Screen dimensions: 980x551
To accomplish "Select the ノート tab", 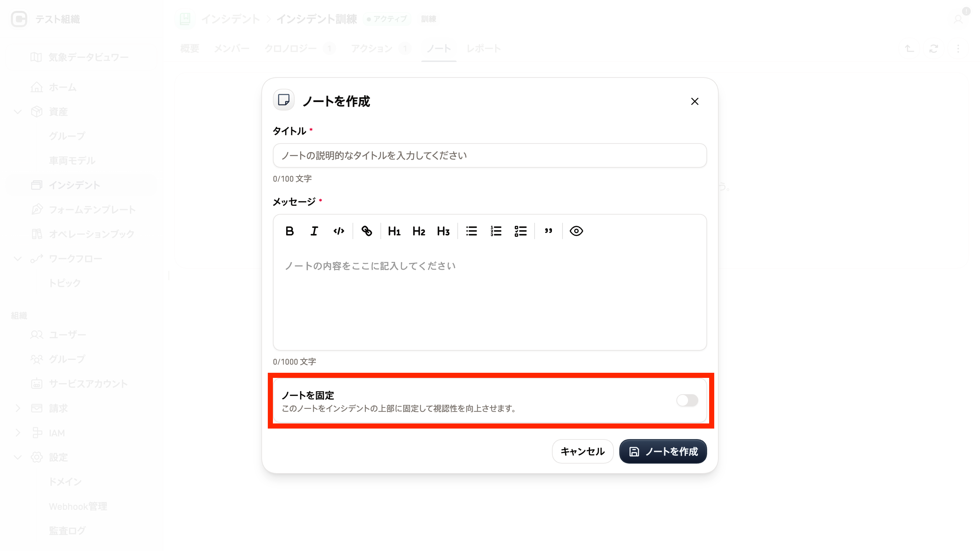I will (439, 49).
